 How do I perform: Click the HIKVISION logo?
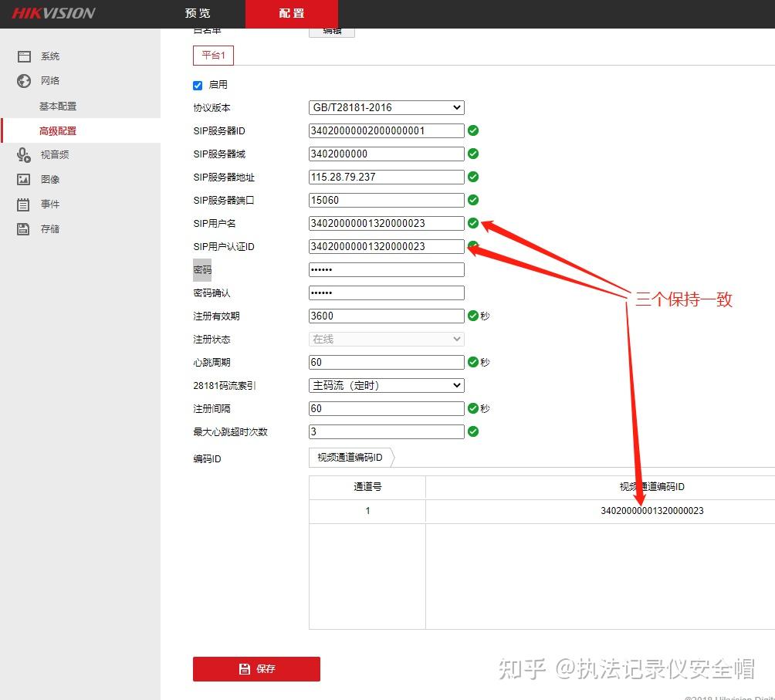coord(50,13)
